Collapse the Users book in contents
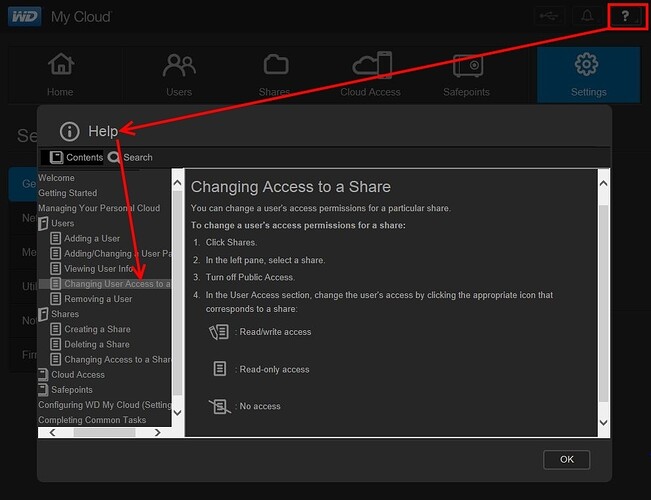Viewport: 651px width, 500px height. (44, 223)
